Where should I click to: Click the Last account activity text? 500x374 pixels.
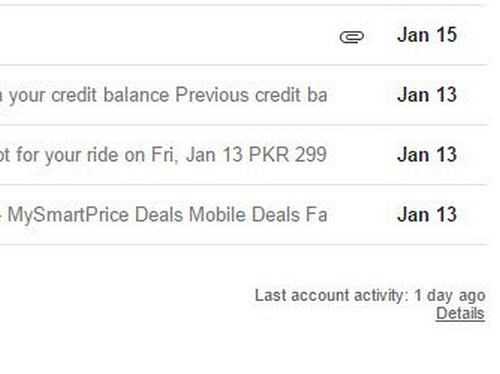point(332,295)
